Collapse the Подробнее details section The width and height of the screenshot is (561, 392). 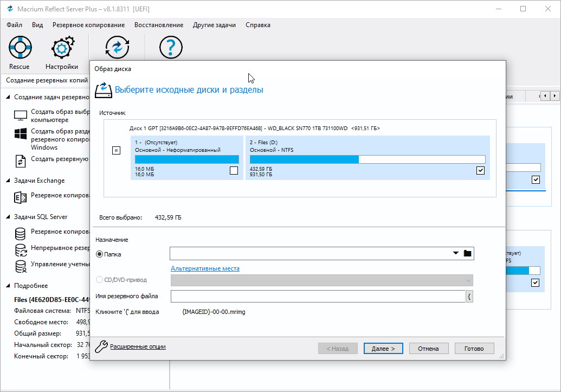point(8,285)
